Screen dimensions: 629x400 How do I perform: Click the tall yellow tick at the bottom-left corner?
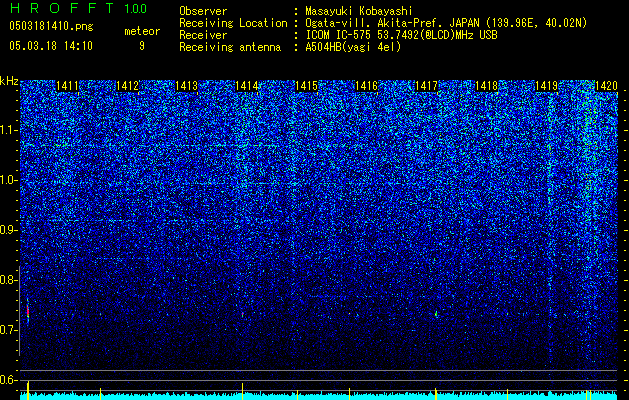tap(28, 391)
